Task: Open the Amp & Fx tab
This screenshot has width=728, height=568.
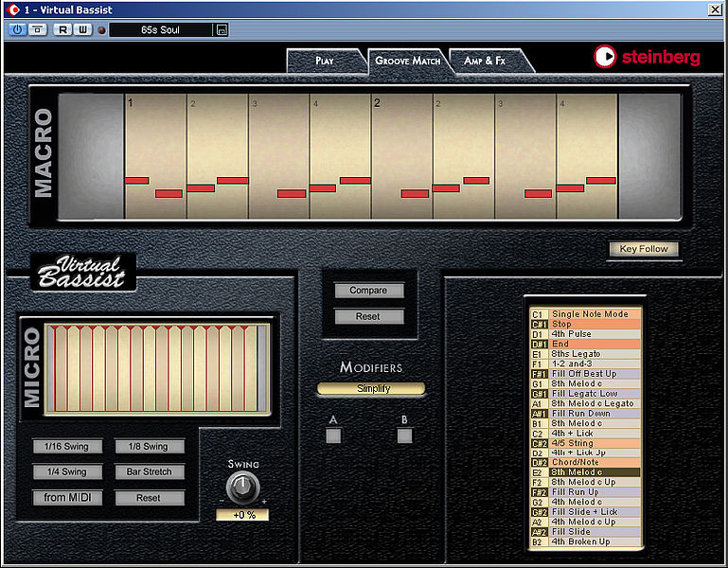Action: pos(485,61)
